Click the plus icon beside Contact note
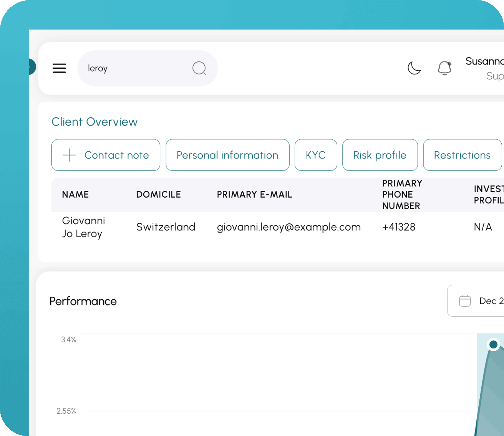The image size is (504, 436). [x=69, y=155]
